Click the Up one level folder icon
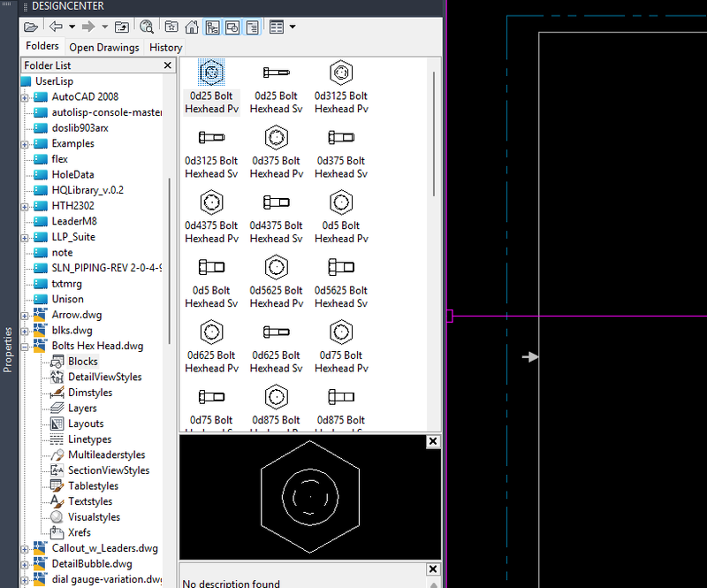This screenshot has height=588, width=707. 121,27
